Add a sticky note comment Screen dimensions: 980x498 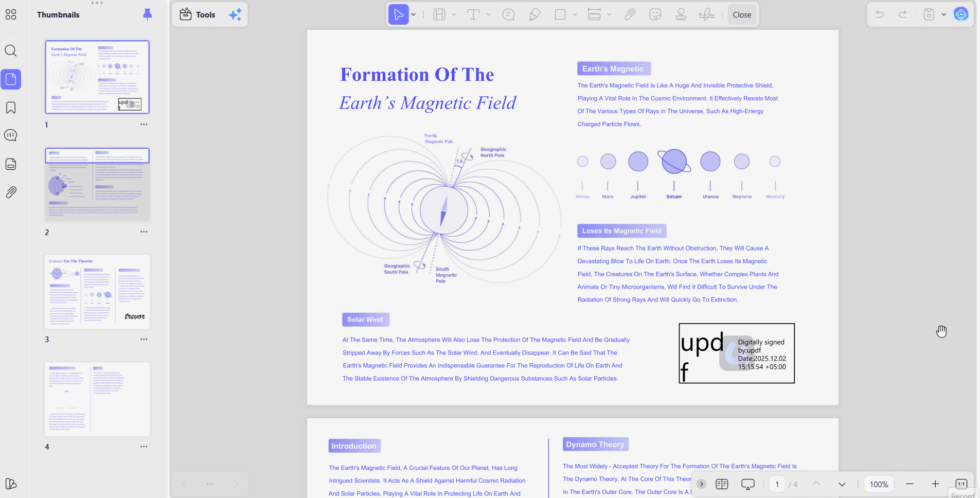508,14
